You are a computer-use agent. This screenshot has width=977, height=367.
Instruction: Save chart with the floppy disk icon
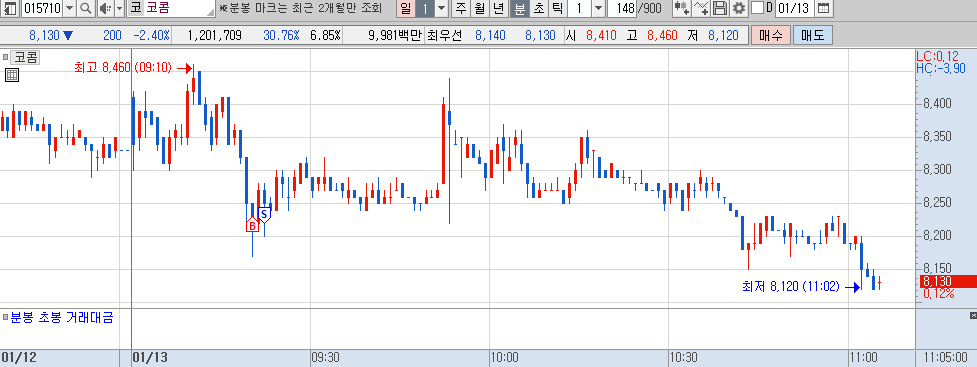pyautogui.click(x=721, y=9)
